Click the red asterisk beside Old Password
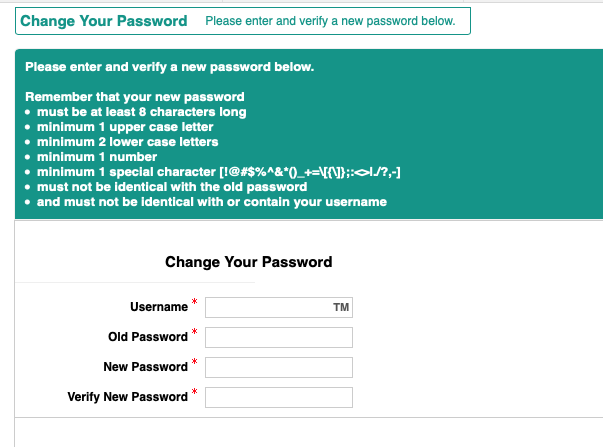 [195, 332]
